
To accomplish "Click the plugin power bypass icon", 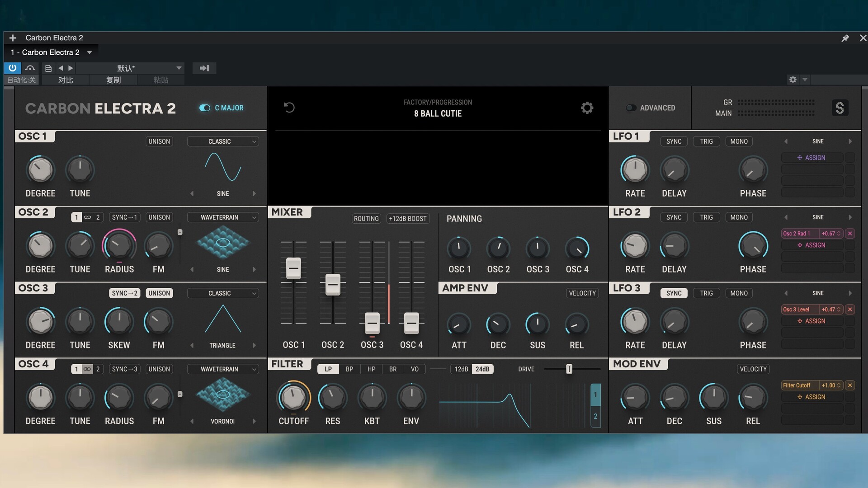I will tap(12, 68).
